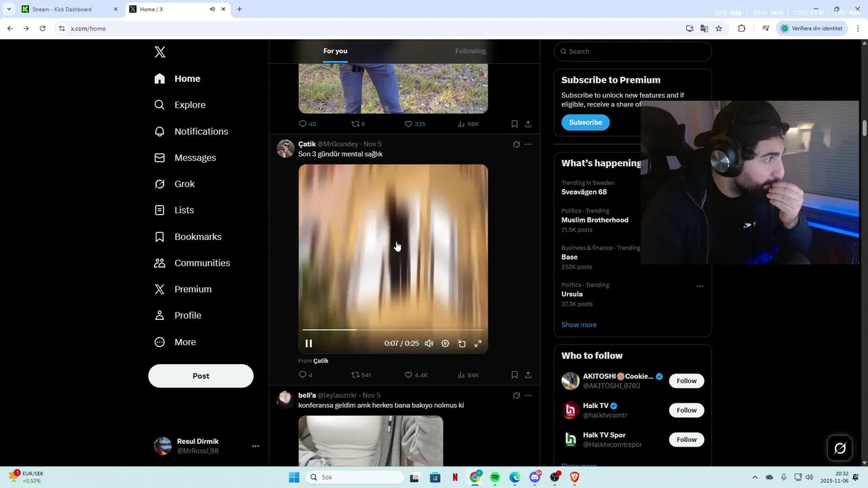Click the Search X input field
The image size is (868, 488).
click(633, 52)
